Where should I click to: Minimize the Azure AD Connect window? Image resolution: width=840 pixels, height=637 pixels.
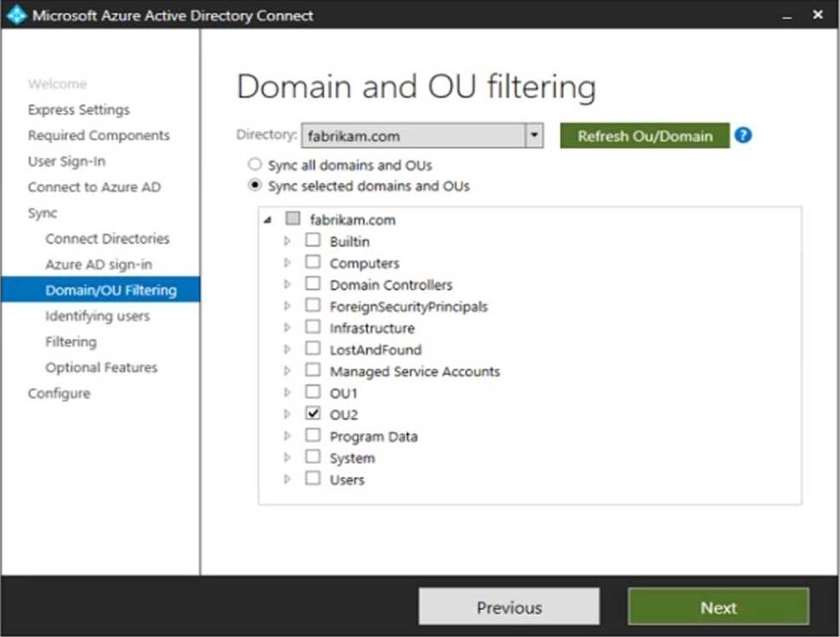click(x=787, y=16)
